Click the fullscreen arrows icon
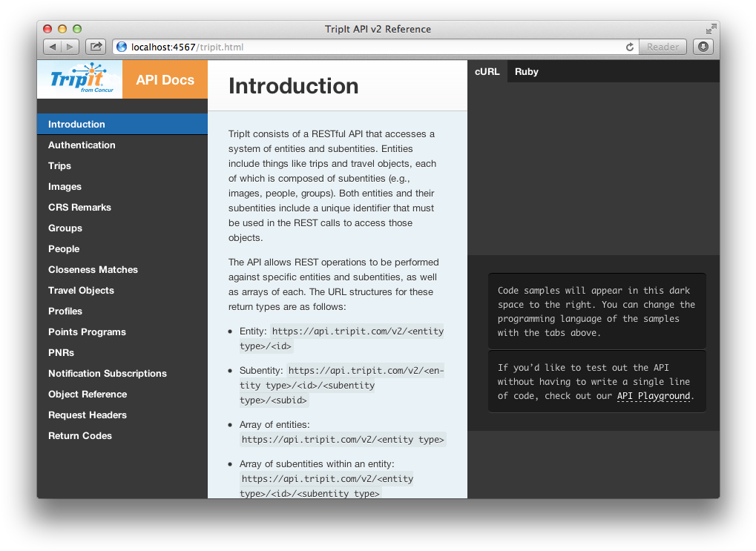756x551 pixels. tap(711, 29)
